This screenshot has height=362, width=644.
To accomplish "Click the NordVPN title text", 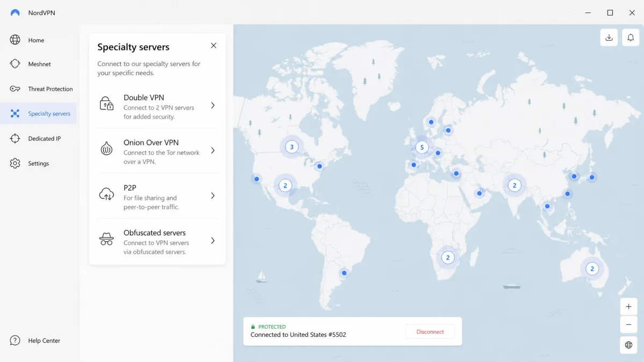I will pos(41,13).
